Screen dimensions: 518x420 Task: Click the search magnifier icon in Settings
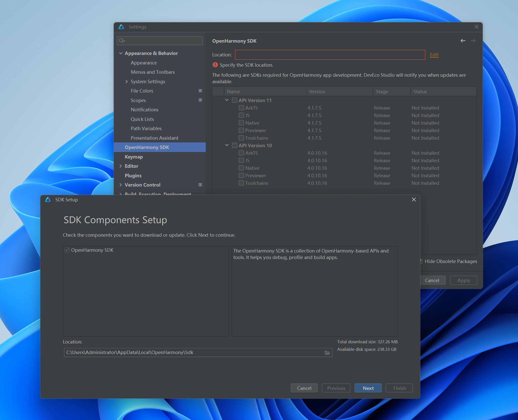[122, 41]
